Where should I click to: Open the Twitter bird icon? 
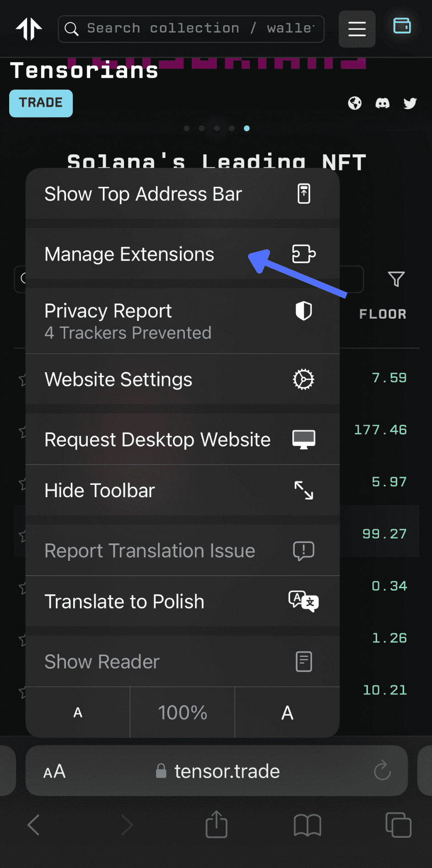(x=410, y=103)
